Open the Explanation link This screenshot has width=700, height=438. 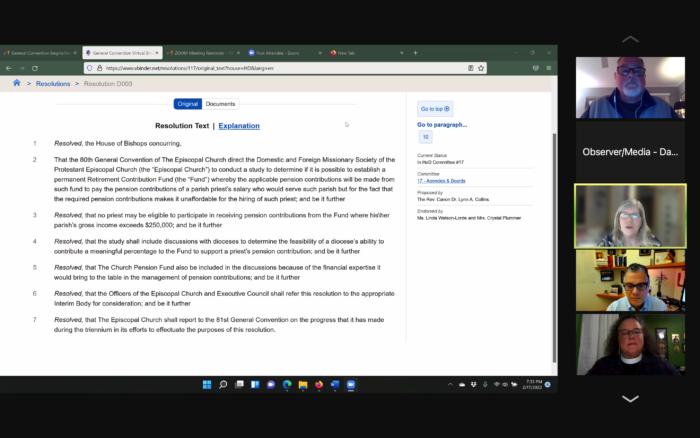tap(239, 126)
